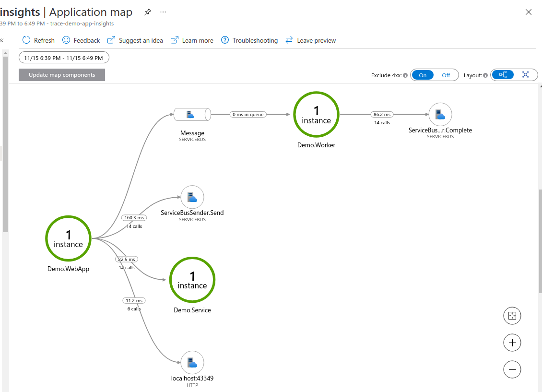Click the 6 calls label
542x392 pixels.
pyautogui.click(x=134, y=309)
